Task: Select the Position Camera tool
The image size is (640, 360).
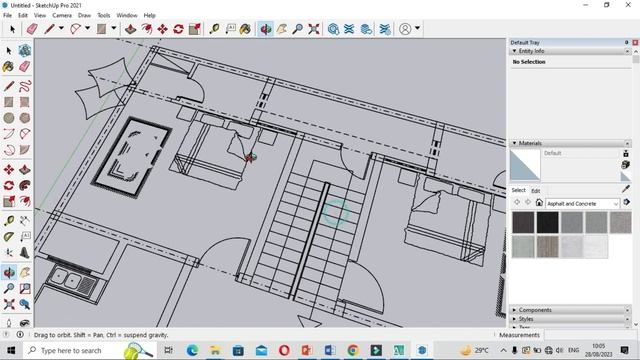Action: point(9,323)
